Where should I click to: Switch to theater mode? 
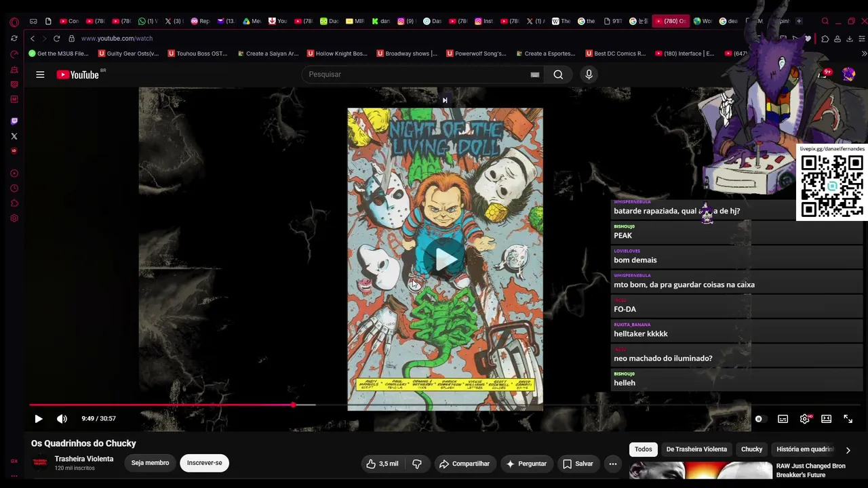826,419
